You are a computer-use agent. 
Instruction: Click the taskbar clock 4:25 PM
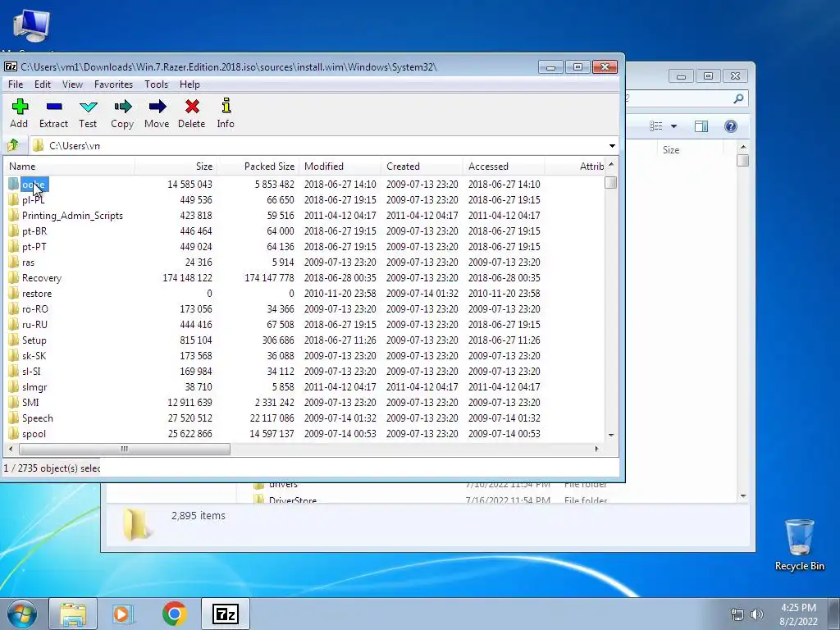click(798, 608)
